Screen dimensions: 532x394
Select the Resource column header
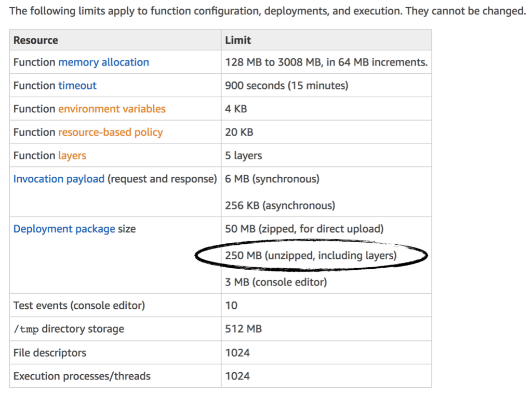[x=36, y=41]
